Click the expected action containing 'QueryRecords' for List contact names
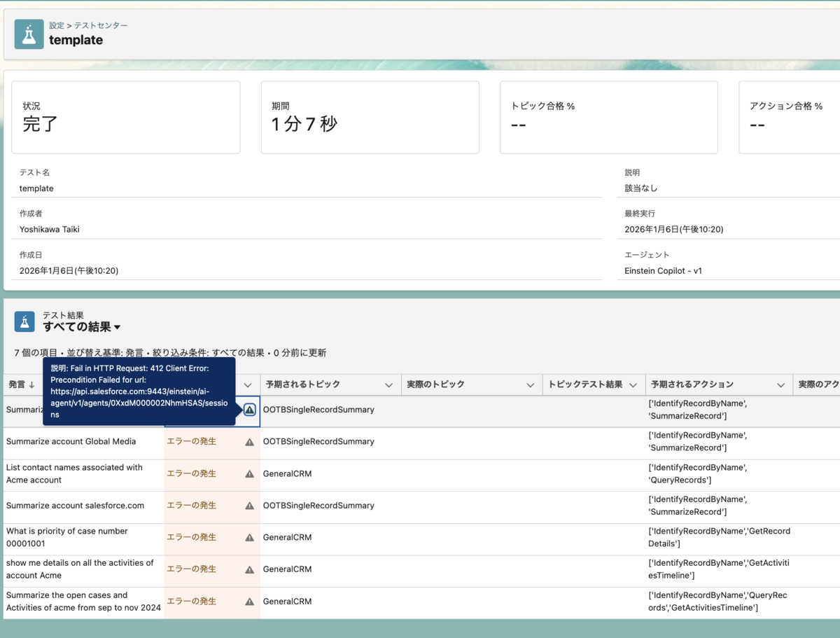 click(x=697, y=474)
